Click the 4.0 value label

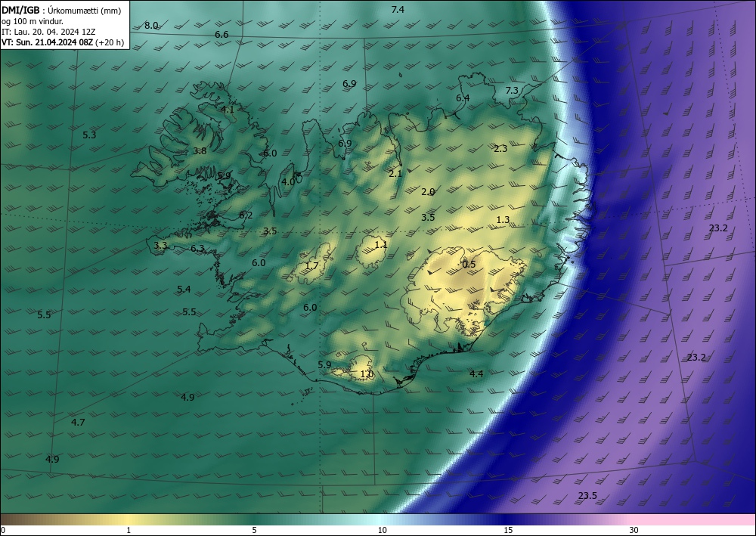[x=288, y=181]
